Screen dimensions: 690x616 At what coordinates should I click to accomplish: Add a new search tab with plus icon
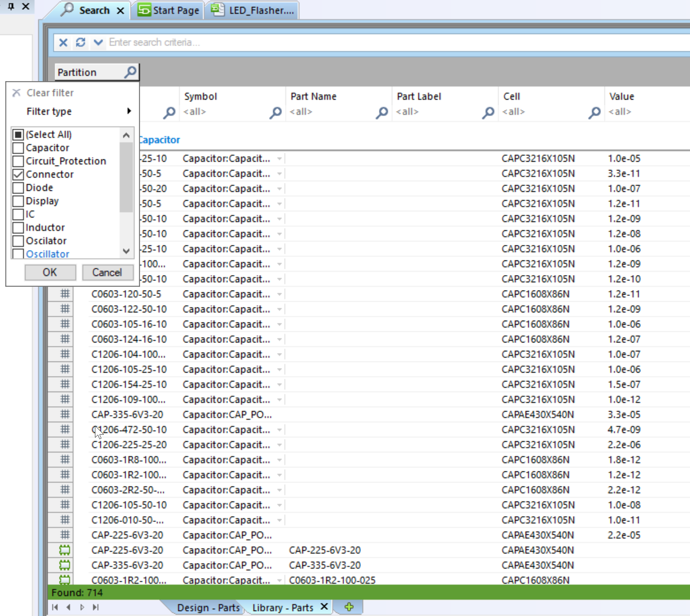click(349, 607)
